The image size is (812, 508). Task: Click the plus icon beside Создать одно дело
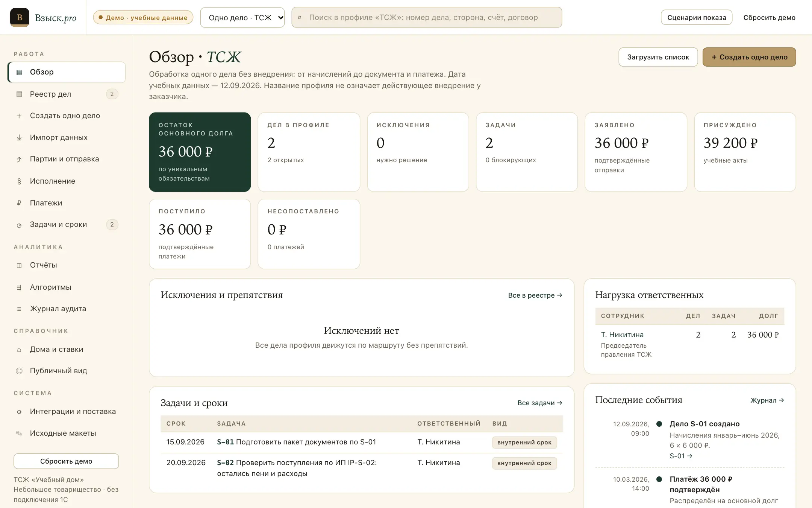19,116
